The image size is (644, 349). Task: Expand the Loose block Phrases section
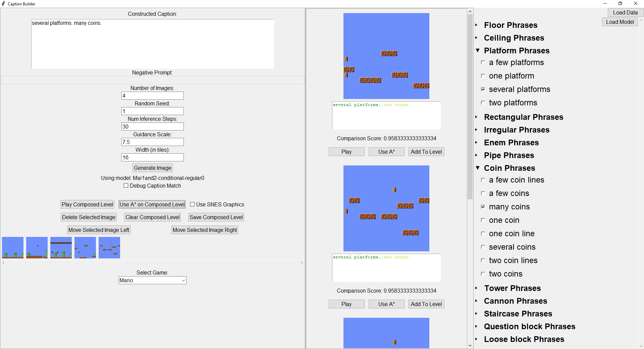476,339
